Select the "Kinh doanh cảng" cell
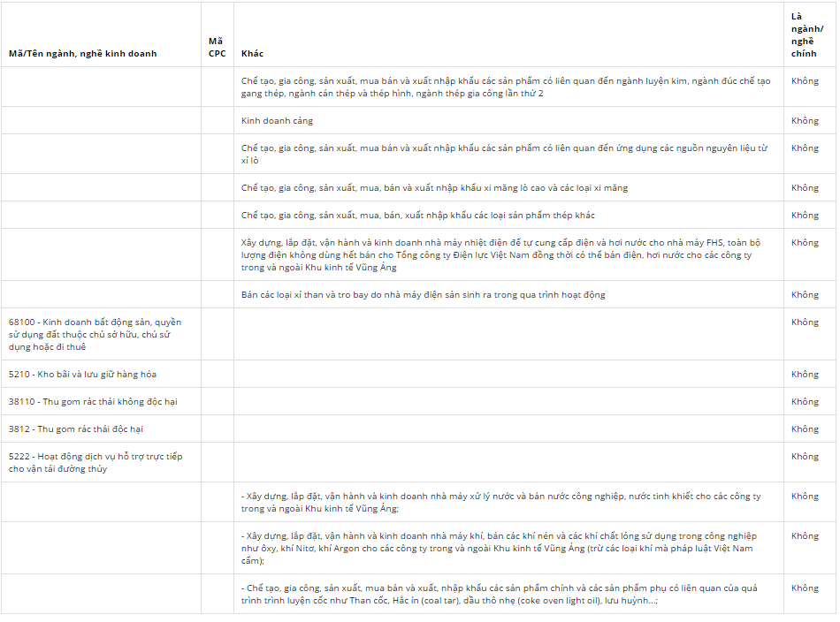Viewport: 840px width, 622px height. click(x=277, y=120)
